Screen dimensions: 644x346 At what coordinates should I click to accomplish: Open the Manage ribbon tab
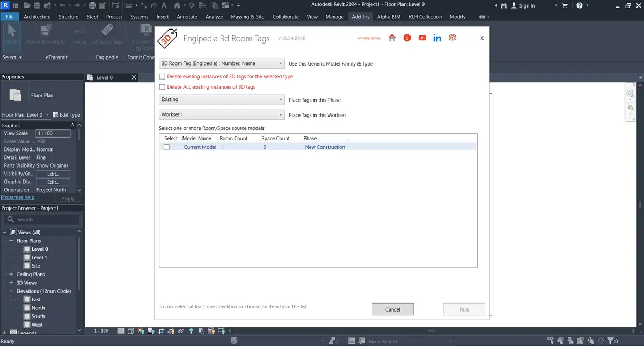tap(334, 17)
